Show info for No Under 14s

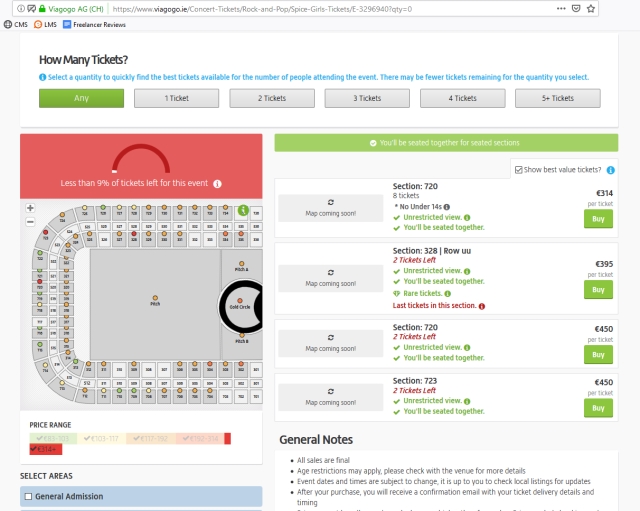click(x=447, y=207)
